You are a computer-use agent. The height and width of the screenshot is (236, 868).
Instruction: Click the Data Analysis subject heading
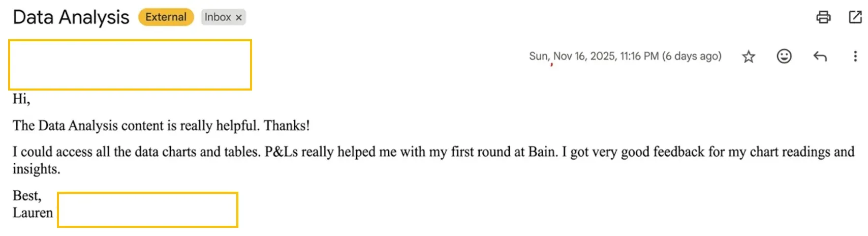click(x=71, y=17)
